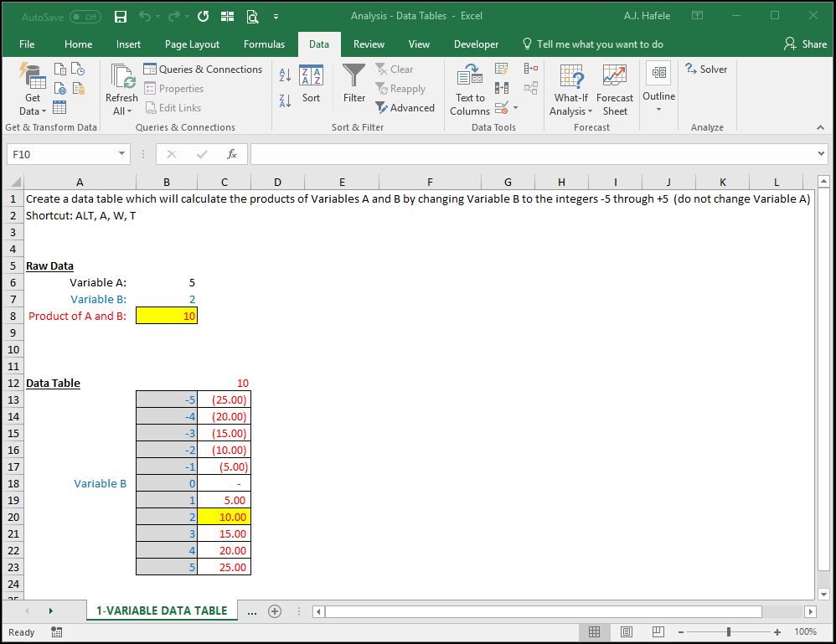Viewport: 836px width, 644px height.
Task: Click the Advanced filter button
Action: (x=405, y=108)
